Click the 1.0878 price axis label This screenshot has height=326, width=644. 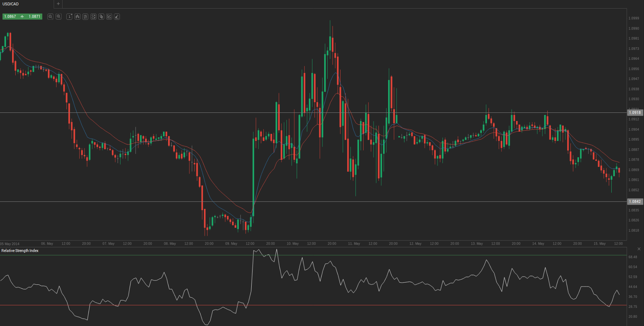(634, 160)
